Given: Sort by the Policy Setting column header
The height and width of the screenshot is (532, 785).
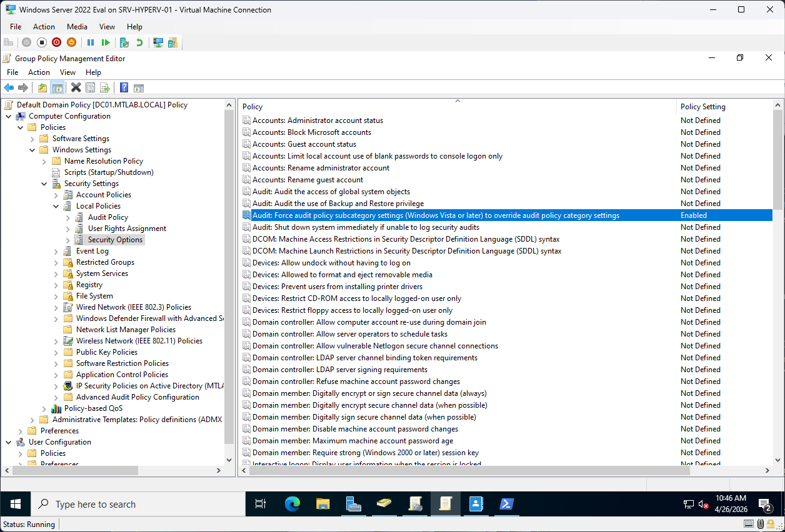Looking at the screenshot, I should coord(724,107).
